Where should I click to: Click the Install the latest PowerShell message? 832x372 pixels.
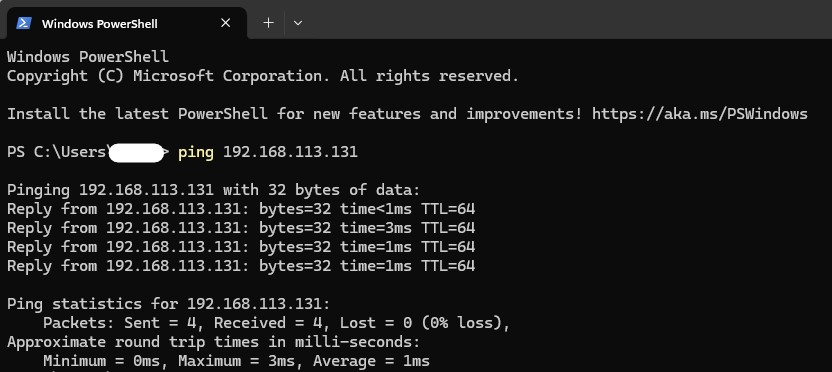(407, 114)
